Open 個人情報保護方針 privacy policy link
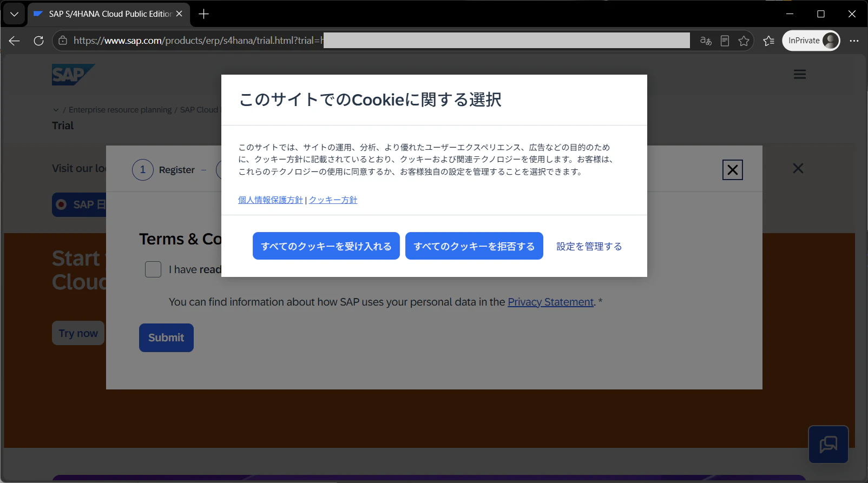This screenshot has height=483, width=868. (271, 200)
